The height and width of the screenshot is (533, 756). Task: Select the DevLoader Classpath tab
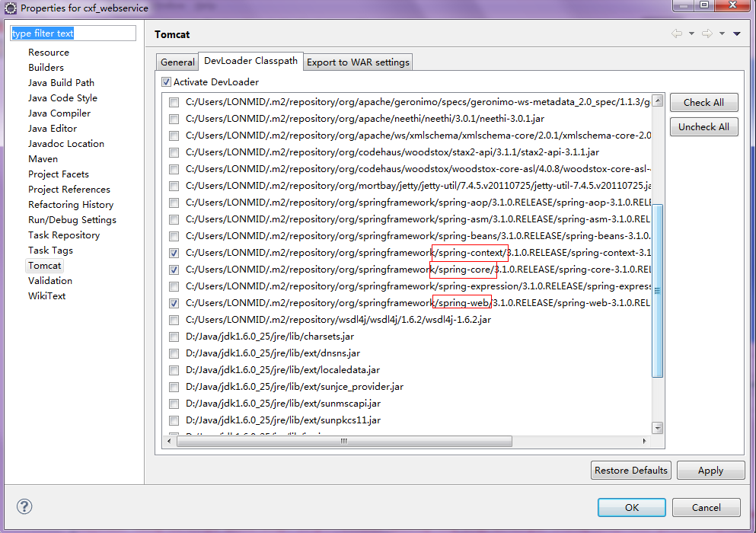click(250, 61)
